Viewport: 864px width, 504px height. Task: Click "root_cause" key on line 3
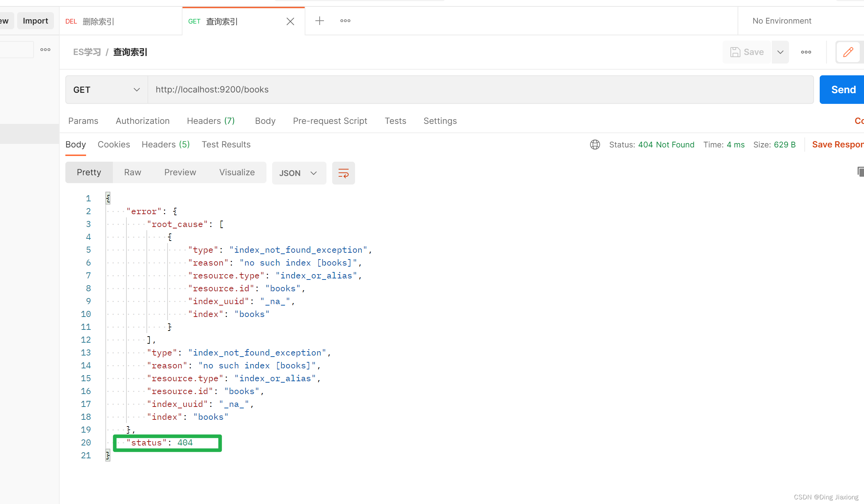[178, 224]
